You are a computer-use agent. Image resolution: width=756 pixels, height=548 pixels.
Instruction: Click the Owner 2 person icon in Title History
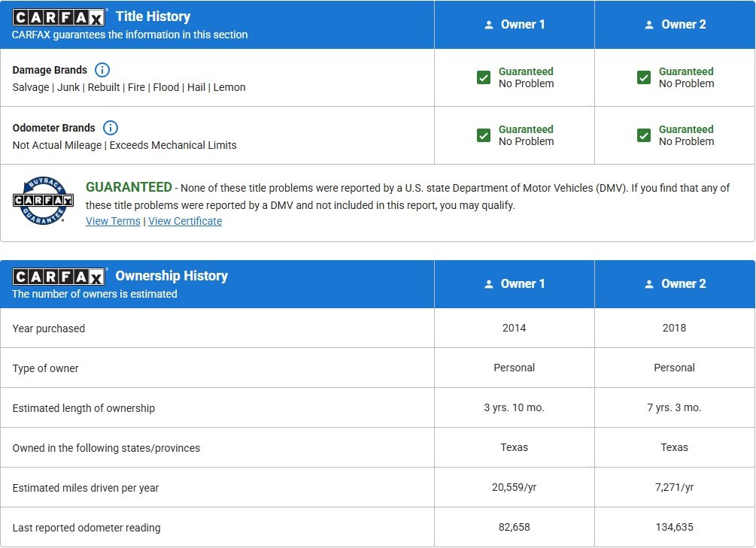(x=649, y=25)
